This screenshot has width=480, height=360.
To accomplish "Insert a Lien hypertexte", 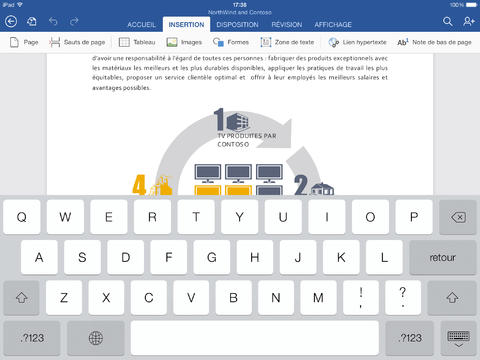I will tap(357, 42).
